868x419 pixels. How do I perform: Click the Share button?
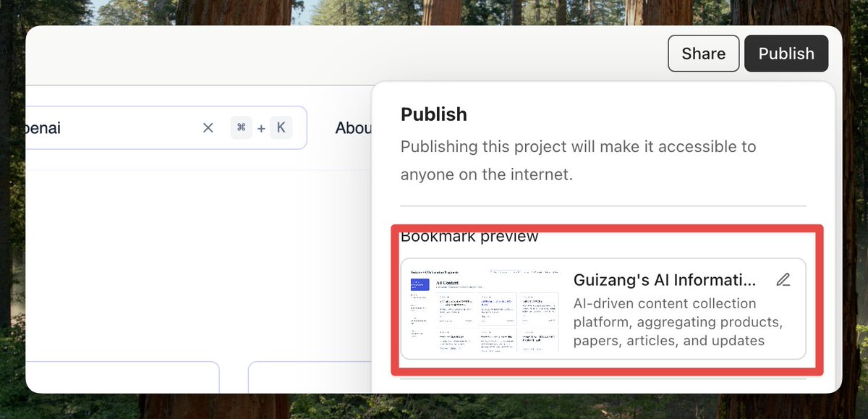pyautogui.click(x=704, y=54)
